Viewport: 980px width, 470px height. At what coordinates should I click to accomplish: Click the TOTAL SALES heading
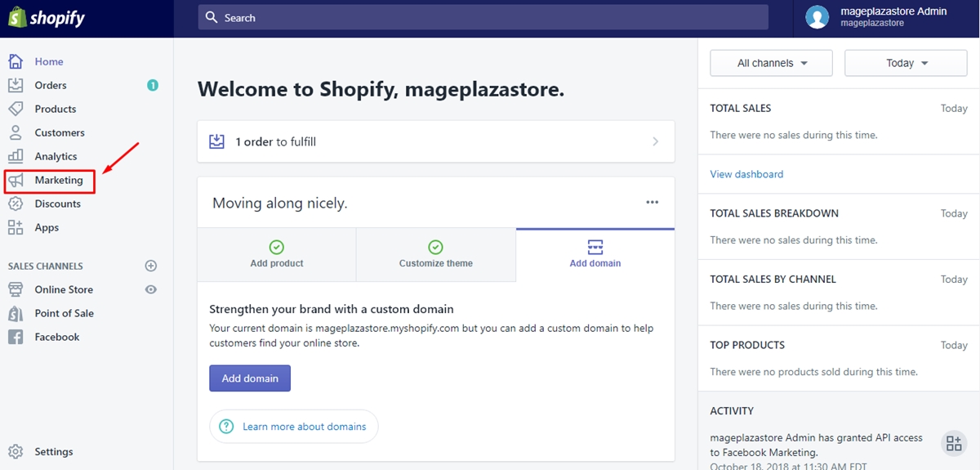pyautogui.click(x=741, y=108)
